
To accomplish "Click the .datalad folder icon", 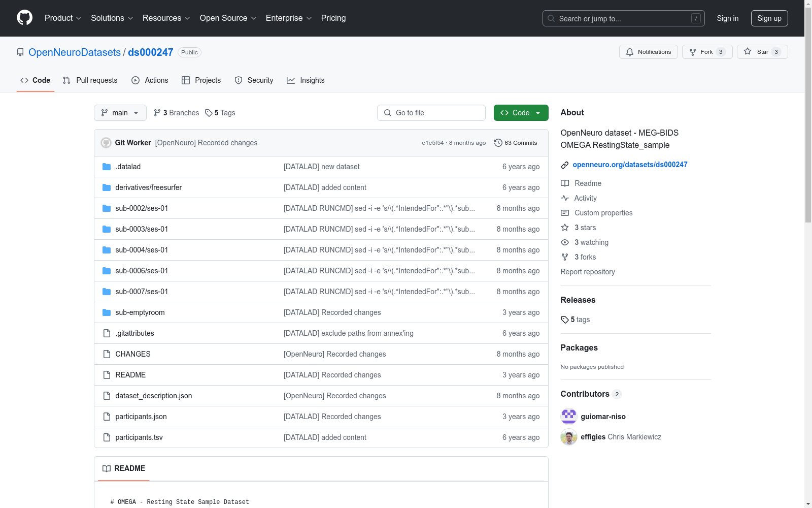I will pos(107,167).
